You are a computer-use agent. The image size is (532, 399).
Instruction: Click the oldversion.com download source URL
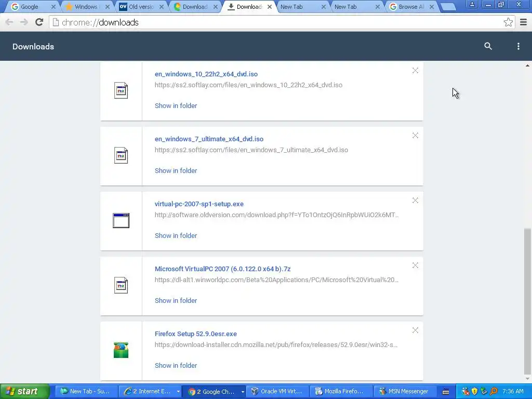[276, 215]
